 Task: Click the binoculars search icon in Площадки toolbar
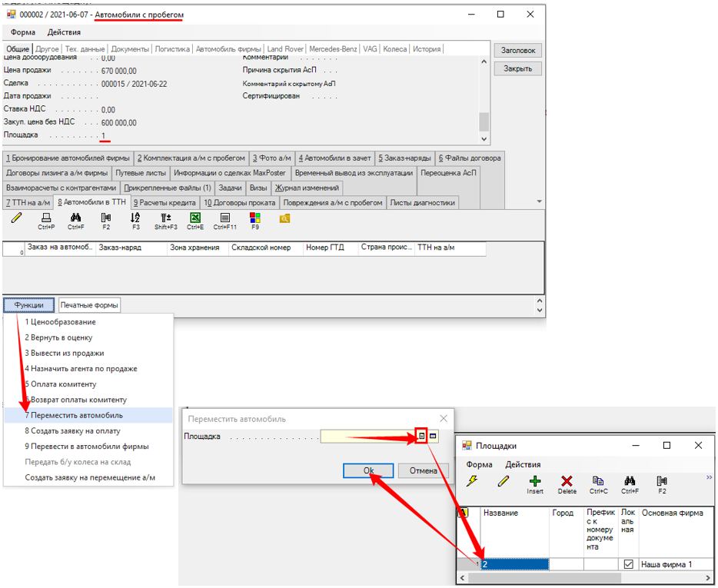[x=630, y=481]
